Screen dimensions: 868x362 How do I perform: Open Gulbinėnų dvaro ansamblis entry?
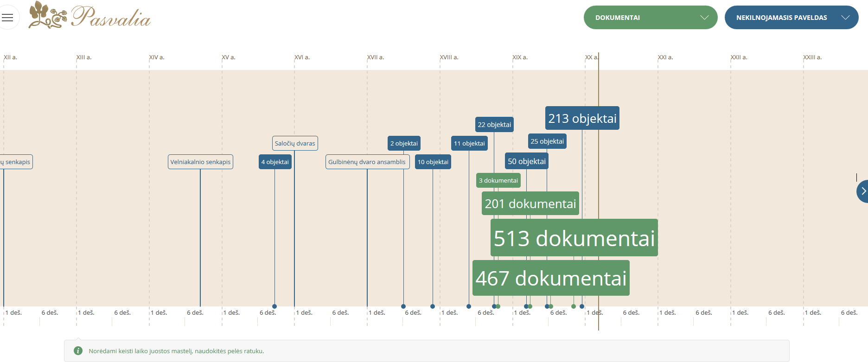pyautogui.click(x=367, y=162)
